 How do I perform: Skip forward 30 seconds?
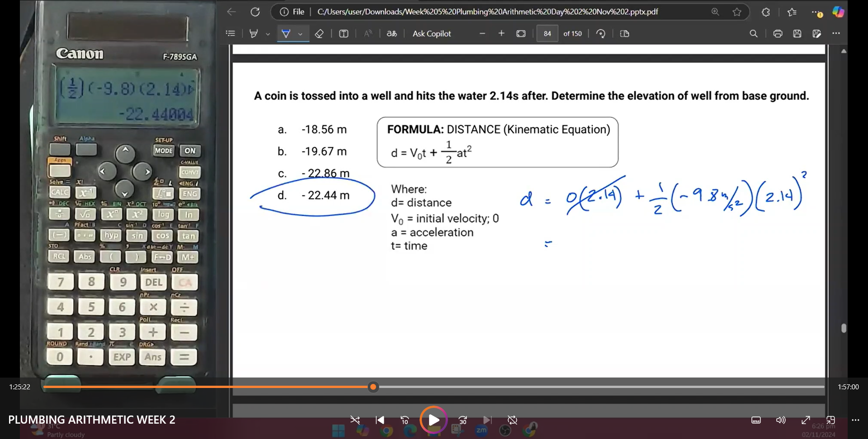coord(462,420)
